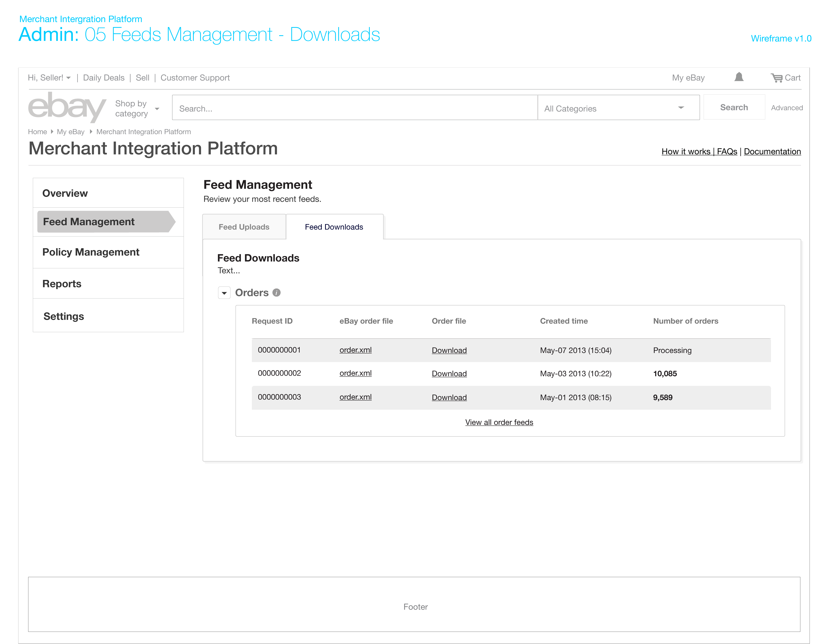Download order file for request 0000000001

[x=449, y=350]
